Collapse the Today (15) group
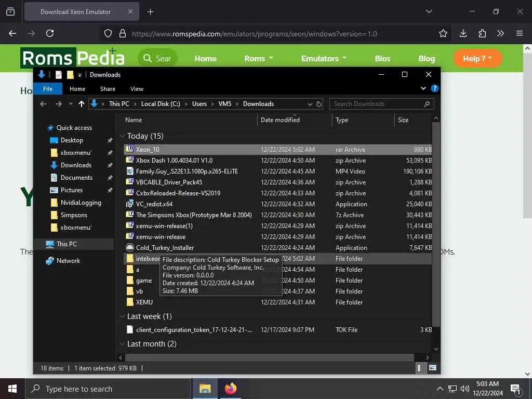 click(x=122, y=136)
